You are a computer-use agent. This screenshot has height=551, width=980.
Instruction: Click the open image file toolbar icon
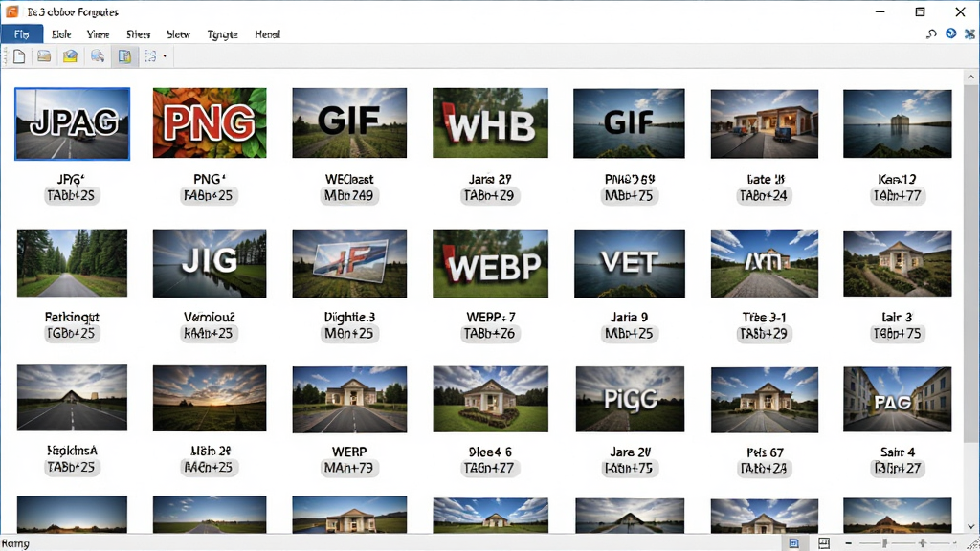[44, 56]
